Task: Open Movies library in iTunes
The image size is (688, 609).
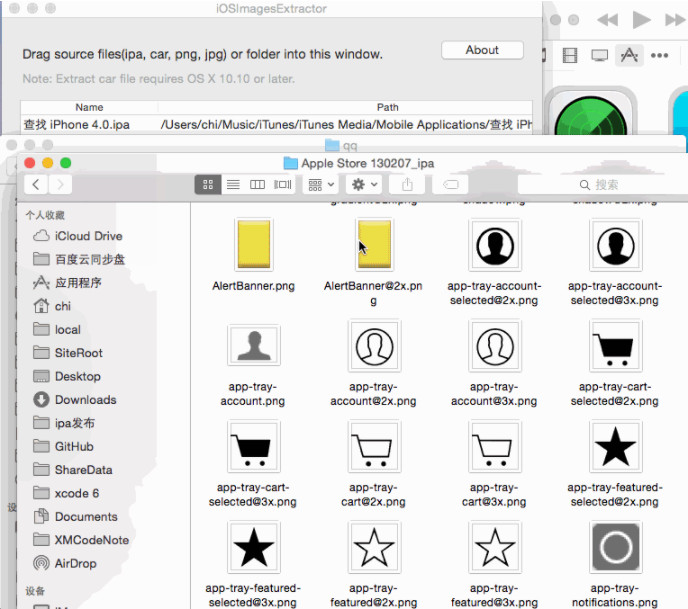Action: pos(570,56)
